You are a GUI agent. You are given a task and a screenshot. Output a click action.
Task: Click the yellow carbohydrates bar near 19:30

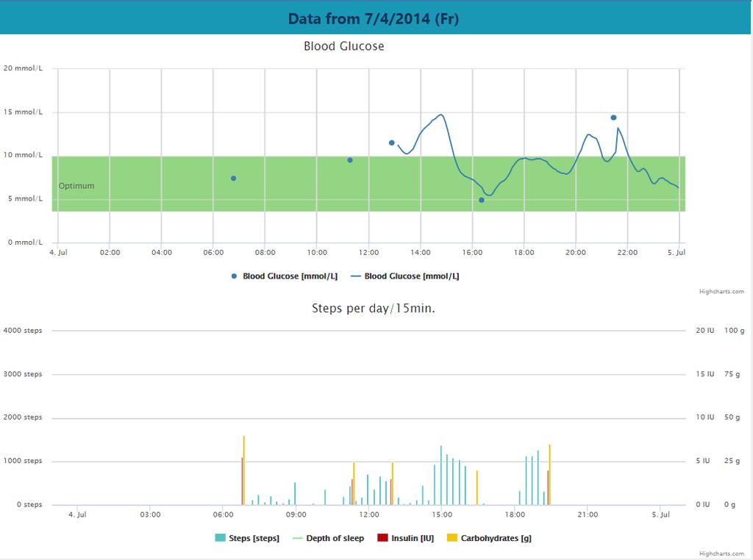tap(549, 475)
